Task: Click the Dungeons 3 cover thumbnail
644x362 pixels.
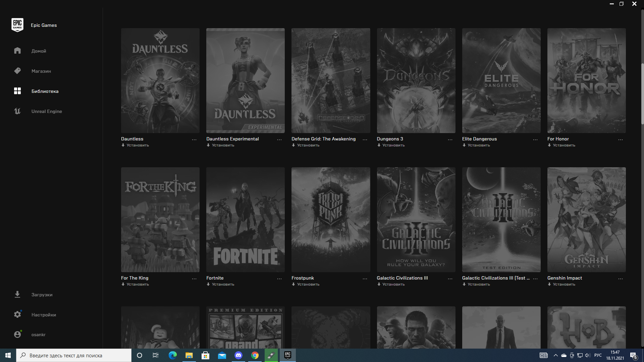Action: (x=416, y=80)
